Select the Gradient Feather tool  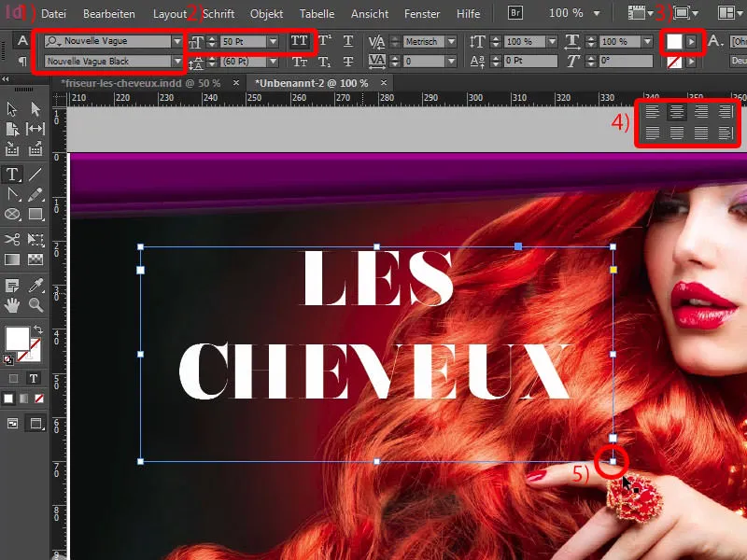(x=35, y=259)
